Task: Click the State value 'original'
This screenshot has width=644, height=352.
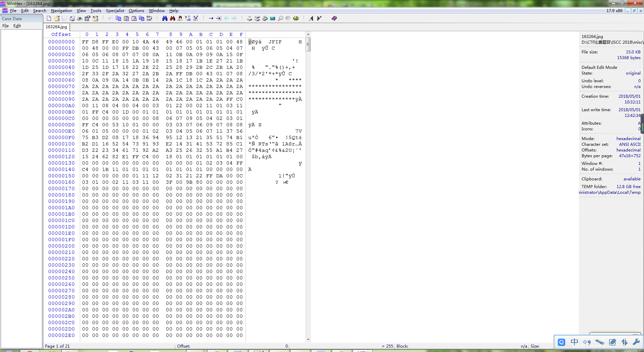Action: (633, 73)
